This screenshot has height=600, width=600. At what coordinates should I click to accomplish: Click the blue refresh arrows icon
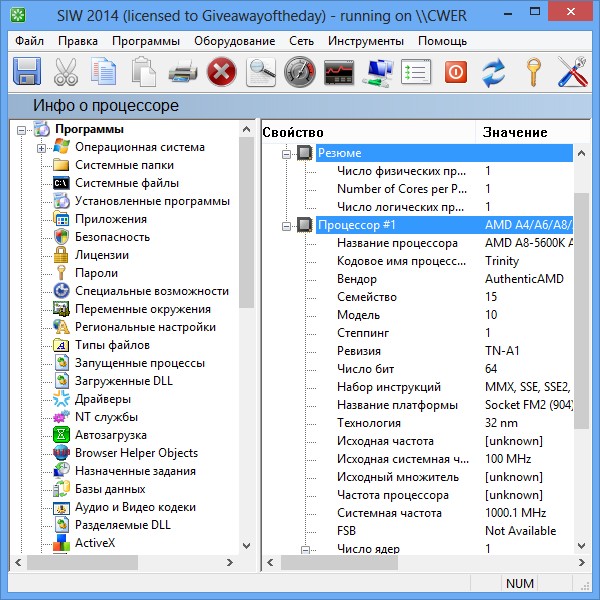coord(494,73)
